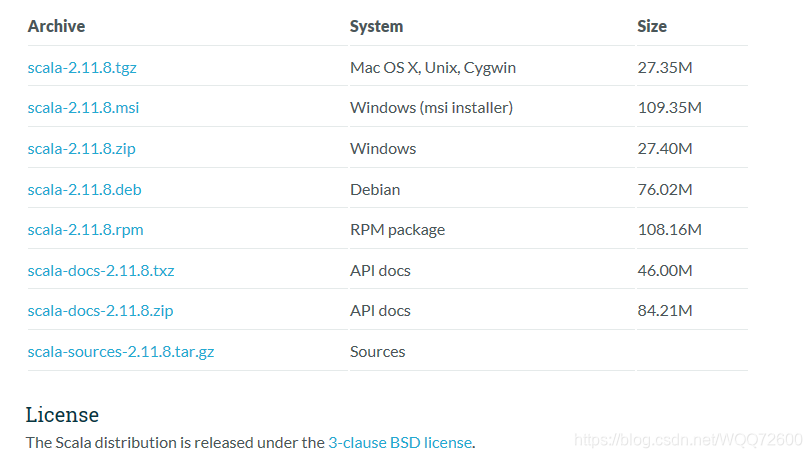This screenshot has width=812, height=458.
Task: Select the 108.16M size value
Action: 670,230
